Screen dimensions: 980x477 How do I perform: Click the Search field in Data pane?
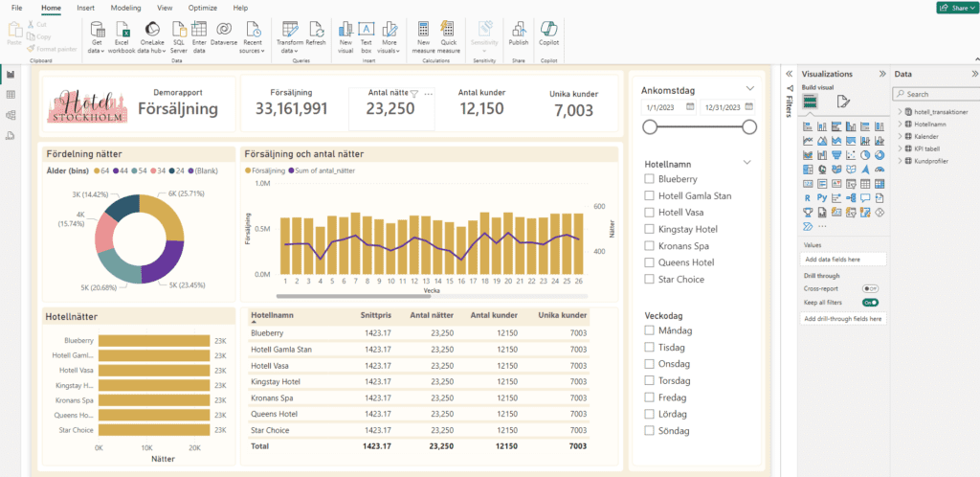click(x=938, y=94)
